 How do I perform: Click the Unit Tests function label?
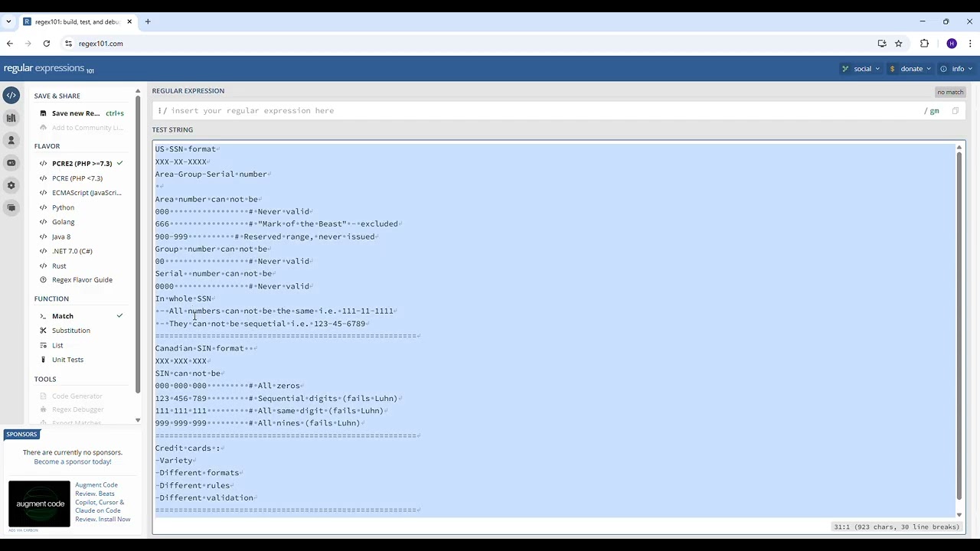point(67,360)
